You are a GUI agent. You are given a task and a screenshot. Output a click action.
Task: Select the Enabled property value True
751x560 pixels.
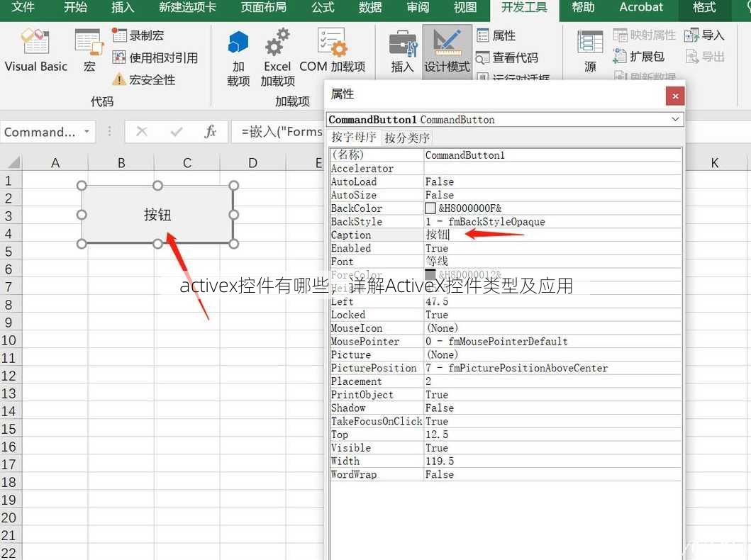pos(552,248)
